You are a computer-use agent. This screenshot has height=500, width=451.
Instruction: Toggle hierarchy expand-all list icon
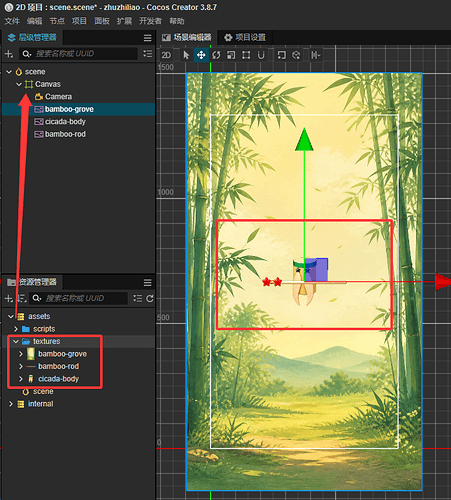[x=148, y=54]
